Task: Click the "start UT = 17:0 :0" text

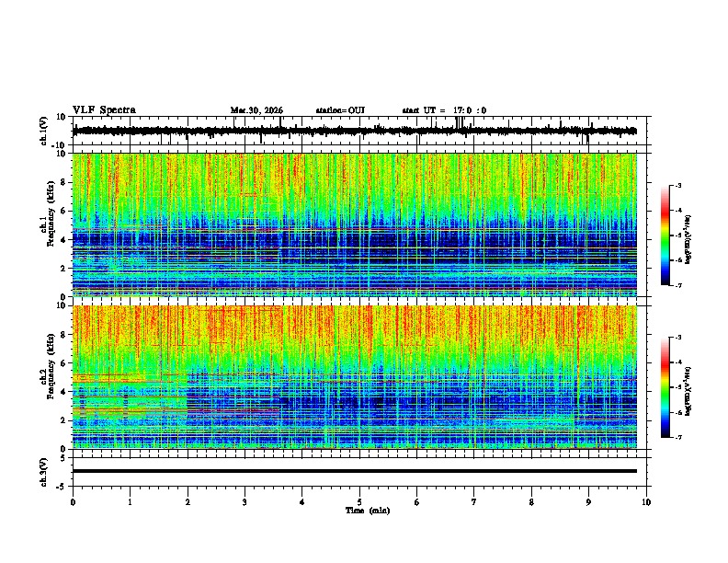Action: click(444, 110)
